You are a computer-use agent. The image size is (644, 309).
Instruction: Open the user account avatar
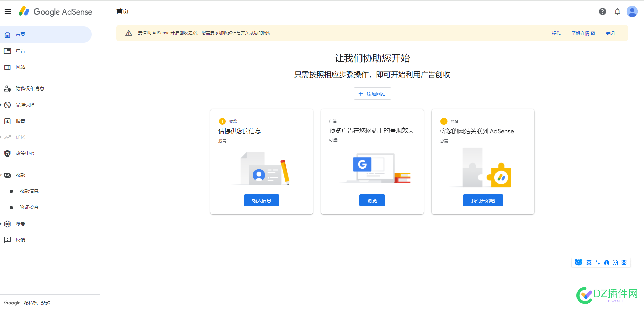tap(632, 11)
